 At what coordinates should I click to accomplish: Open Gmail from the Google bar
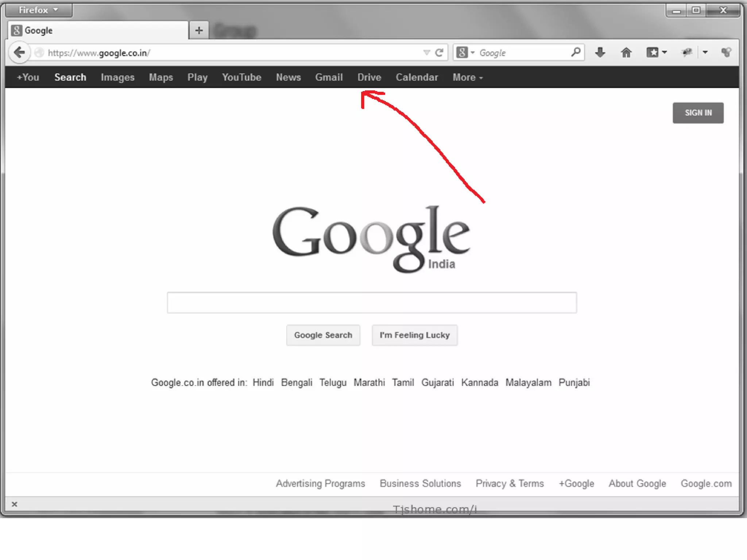pyautogui.click(x=329, y=78)
